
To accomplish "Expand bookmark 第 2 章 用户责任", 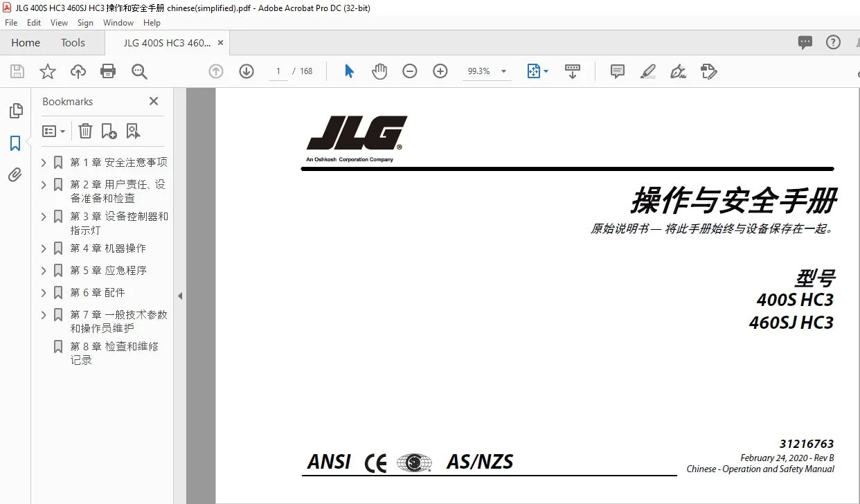I will tap(44, 185).
